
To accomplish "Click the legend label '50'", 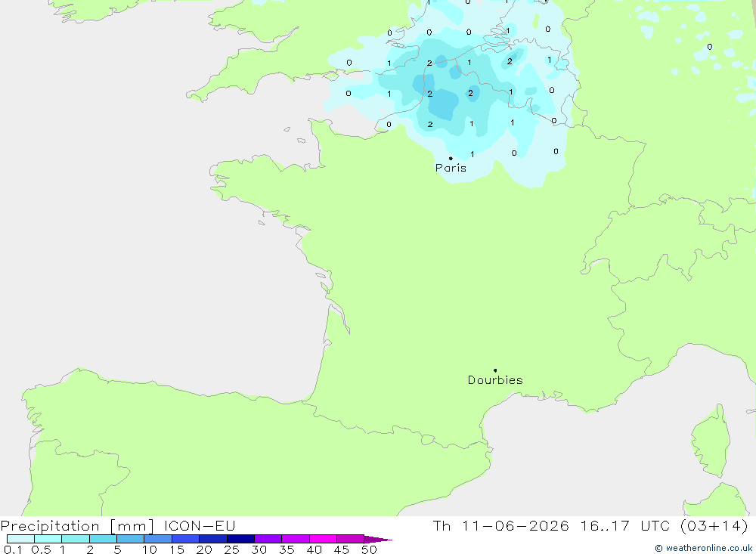I will [370, 549].
